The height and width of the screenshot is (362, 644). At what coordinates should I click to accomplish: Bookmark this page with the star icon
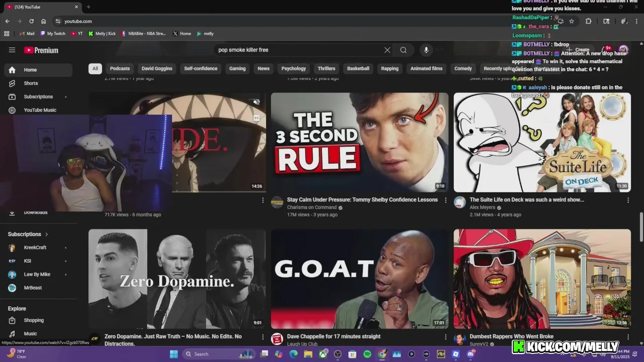(x=572, y=21)
